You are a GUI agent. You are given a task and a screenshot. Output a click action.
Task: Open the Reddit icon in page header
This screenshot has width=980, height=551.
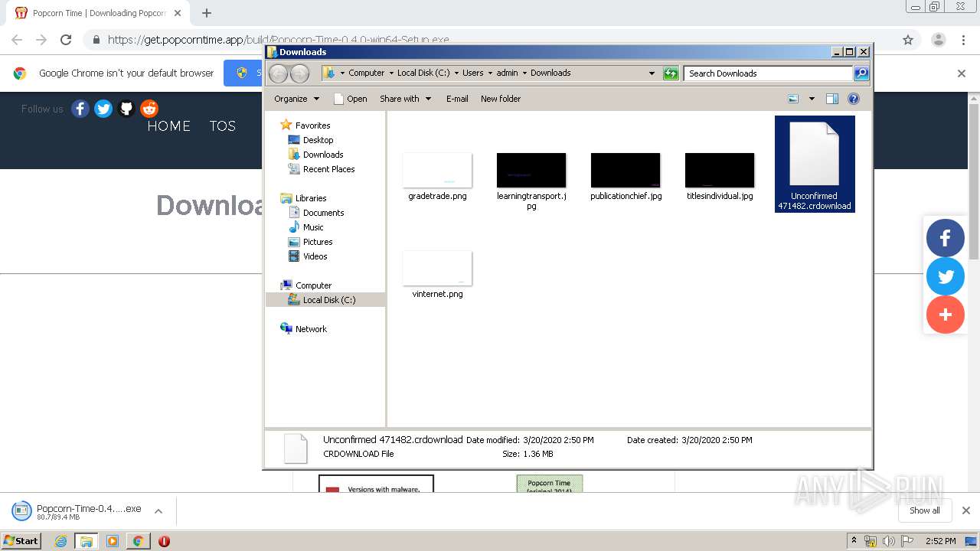[149, 109]
